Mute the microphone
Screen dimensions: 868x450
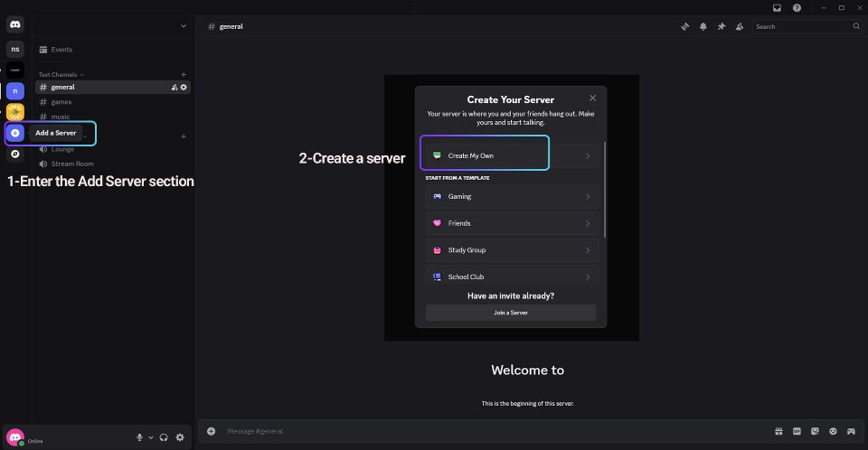(x=139, y=437)
